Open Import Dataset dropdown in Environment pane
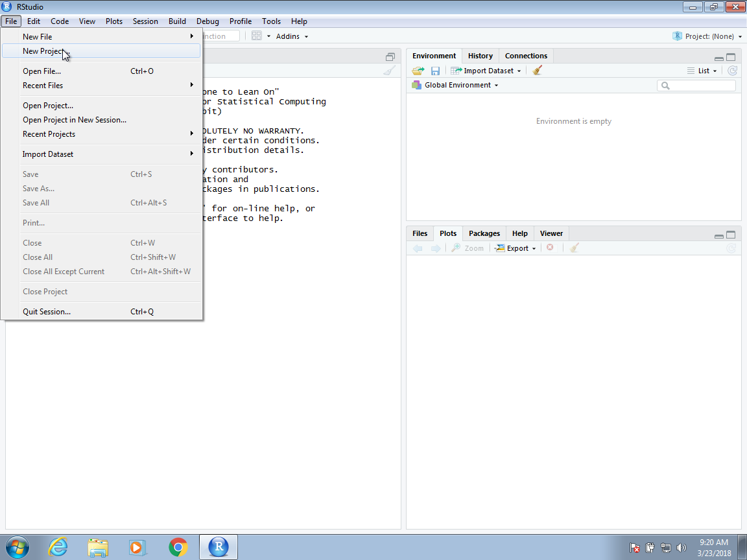 pos(486,71)
